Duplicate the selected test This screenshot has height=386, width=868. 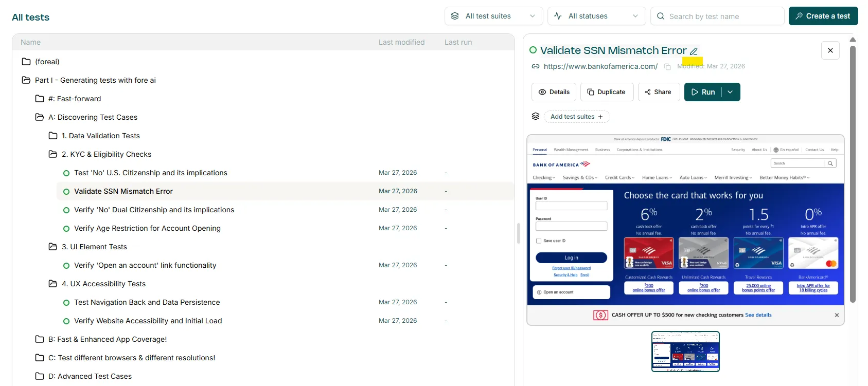[x=607, y=92]
